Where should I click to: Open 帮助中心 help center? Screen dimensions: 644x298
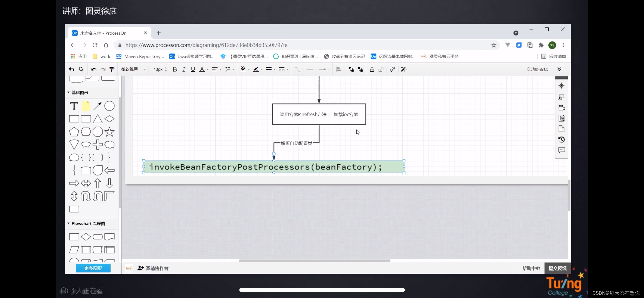point(531,268)
